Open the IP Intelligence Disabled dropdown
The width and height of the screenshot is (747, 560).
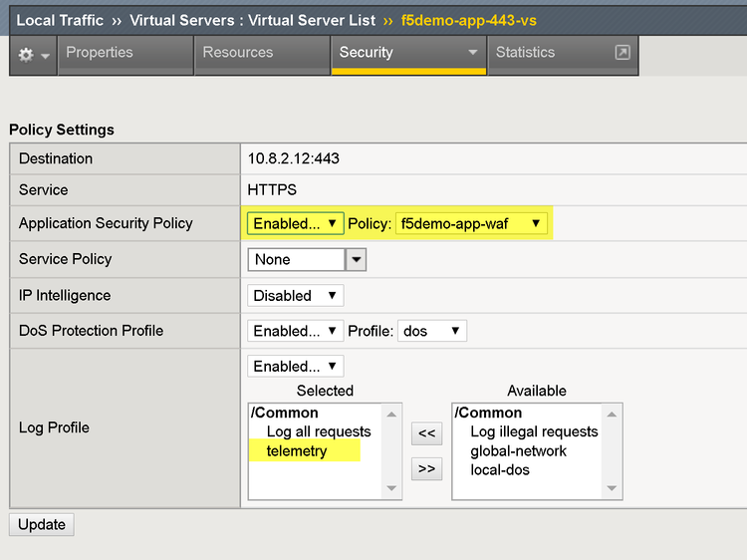coord(295,295)
